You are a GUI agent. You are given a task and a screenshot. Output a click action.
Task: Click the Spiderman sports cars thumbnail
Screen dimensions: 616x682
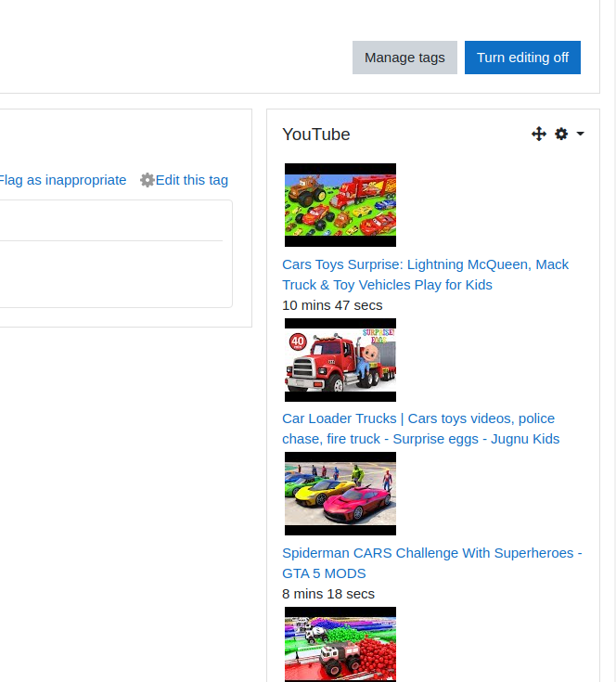[340, 494]
